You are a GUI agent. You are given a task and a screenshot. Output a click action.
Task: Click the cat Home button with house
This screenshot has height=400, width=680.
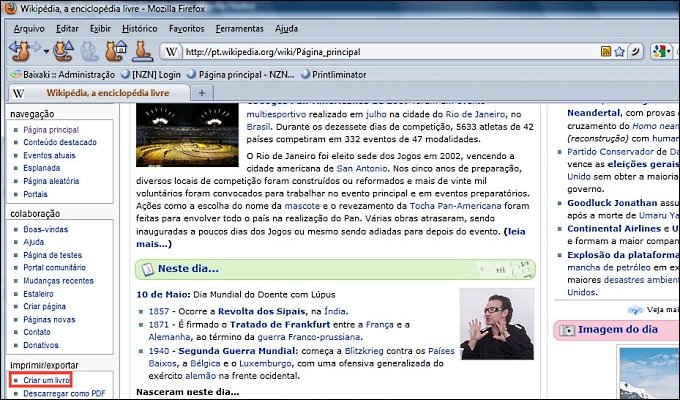[115, 51]
